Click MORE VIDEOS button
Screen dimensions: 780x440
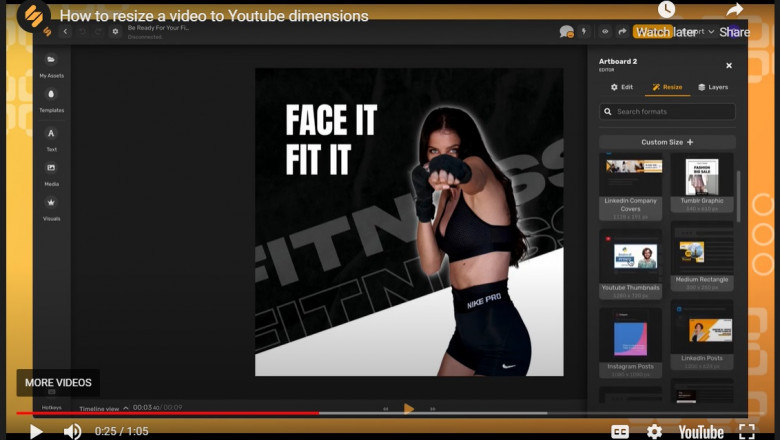click(x=58, y=382)
